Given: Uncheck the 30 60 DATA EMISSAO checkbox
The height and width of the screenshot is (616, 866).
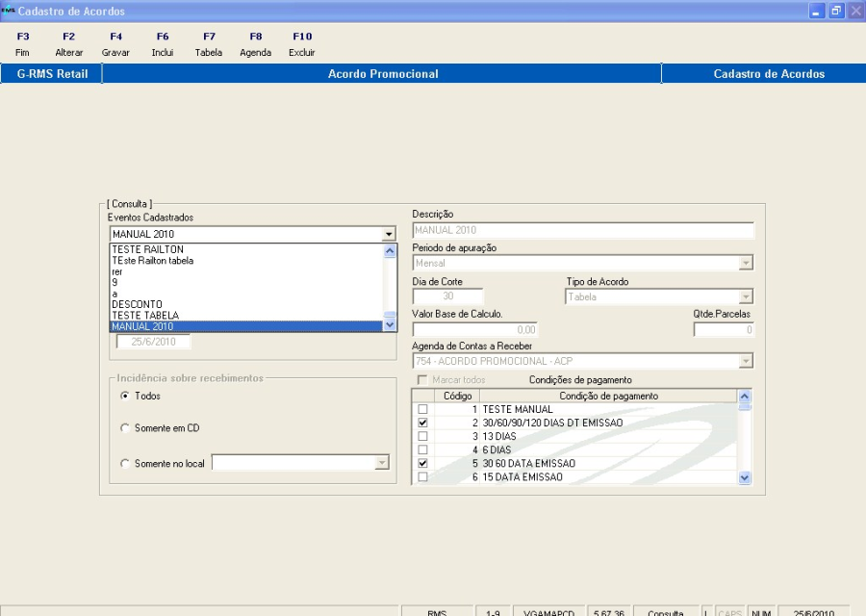Looking at the screenshot, I should [x=422, y=463].
